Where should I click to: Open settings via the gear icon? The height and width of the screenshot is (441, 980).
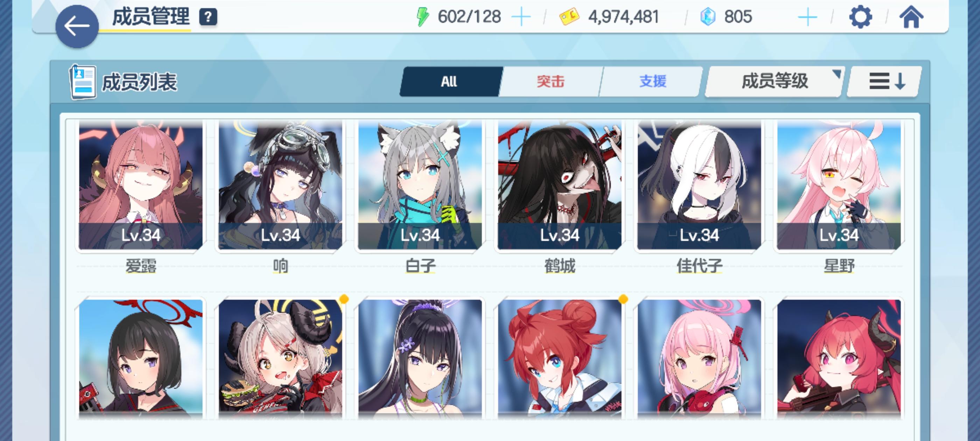[x=861, y=17]
